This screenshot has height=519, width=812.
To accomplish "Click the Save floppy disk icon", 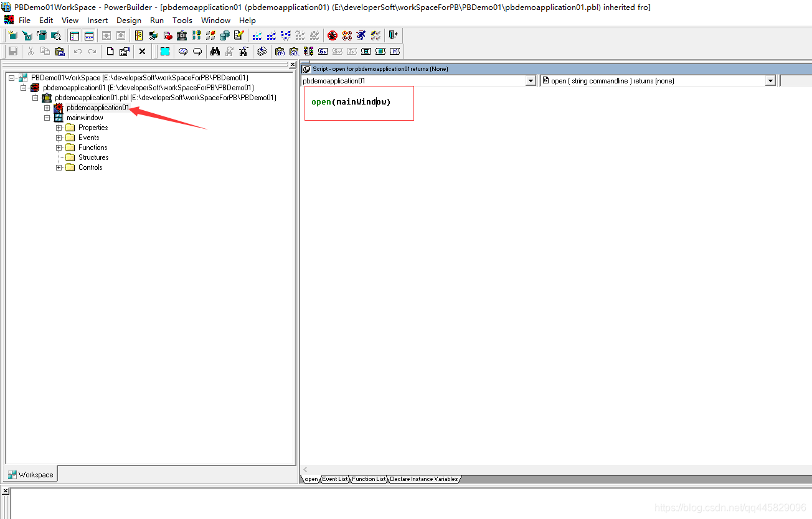I will (x=12, y=51).
